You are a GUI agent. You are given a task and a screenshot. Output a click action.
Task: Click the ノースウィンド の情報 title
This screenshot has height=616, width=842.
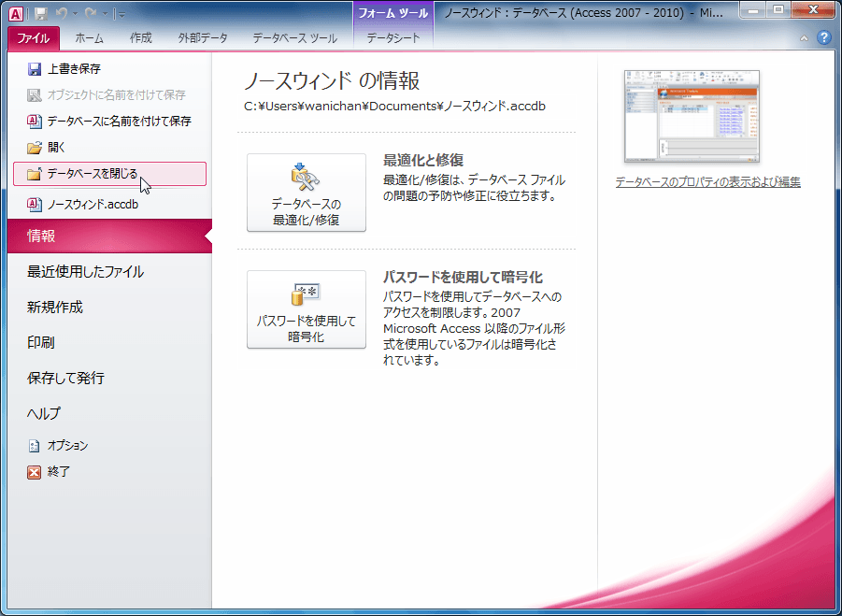(x=332, y=81)
